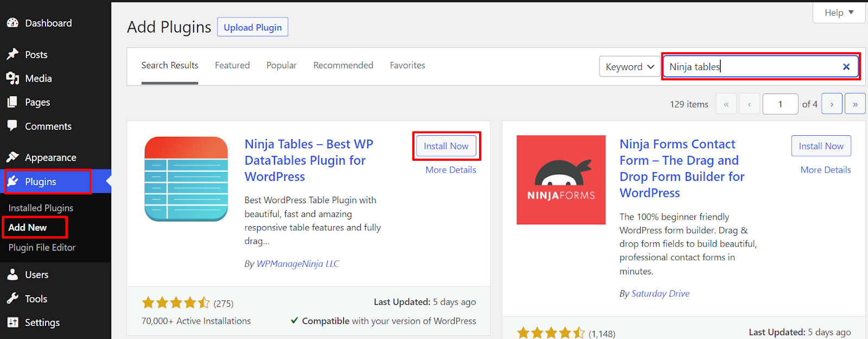Click the Ninja Tables plugin thumbnail
Viewport: 868px width, 339px height.
point(186,179)
